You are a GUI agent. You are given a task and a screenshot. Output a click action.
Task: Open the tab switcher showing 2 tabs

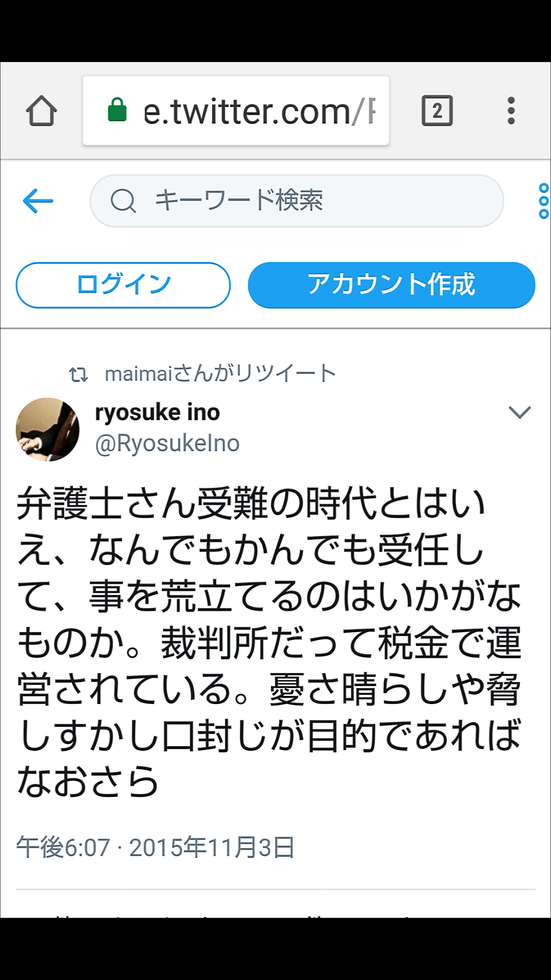coord(437,111)
